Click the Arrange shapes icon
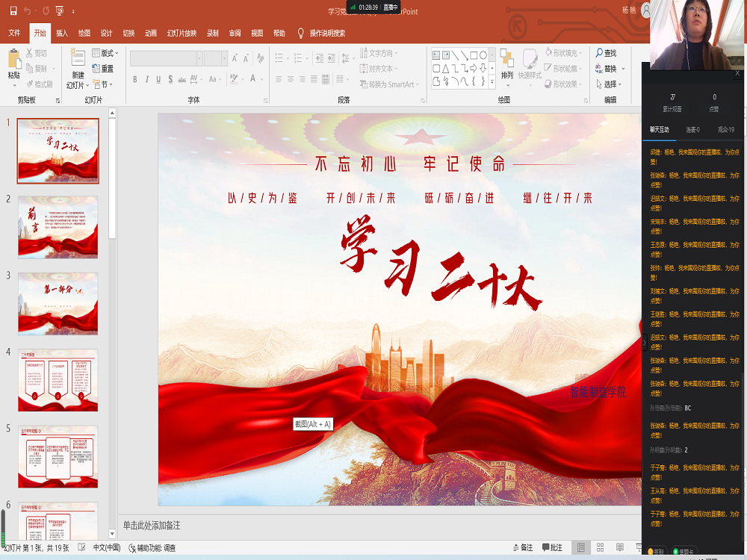 [x=507, y=65]
